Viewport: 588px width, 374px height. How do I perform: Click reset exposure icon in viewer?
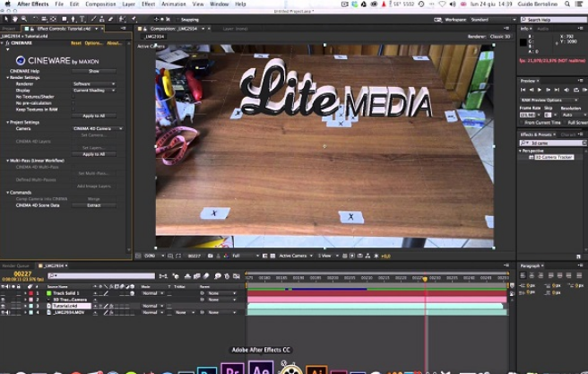coord(376,256)
